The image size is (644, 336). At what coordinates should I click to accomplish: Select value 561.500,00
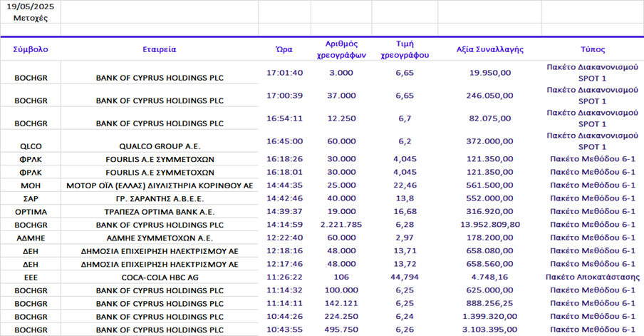490,185
